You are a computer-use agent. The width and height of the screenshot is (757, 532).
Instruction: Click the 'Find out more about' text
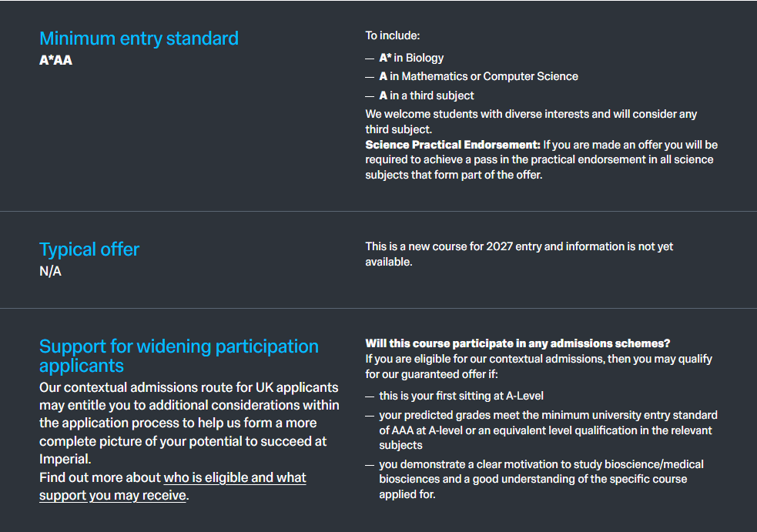(x=100, y=478)
